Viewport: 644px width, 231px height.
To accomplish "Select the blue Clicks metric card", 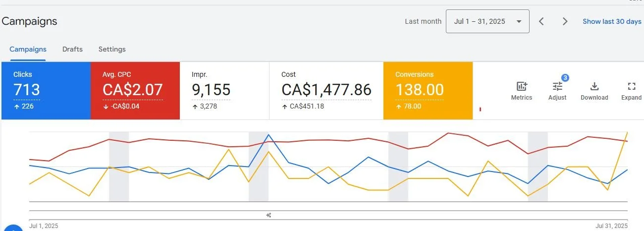I will 46,91.
